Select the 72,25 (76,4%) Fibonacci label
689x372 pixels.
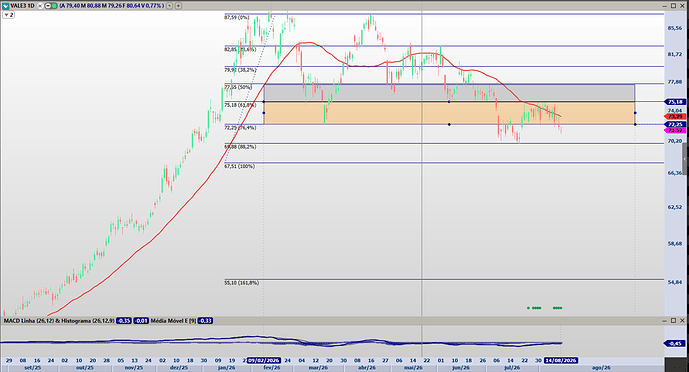click(x=240, y=128)
